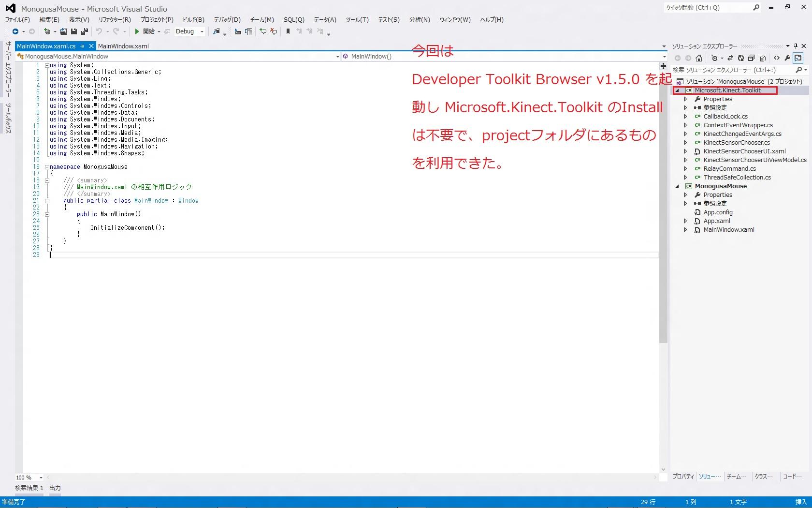Toggle auto-hide pin on Solution Explorer panel
The width and height of the screenshot is (812, 508).
796,46
